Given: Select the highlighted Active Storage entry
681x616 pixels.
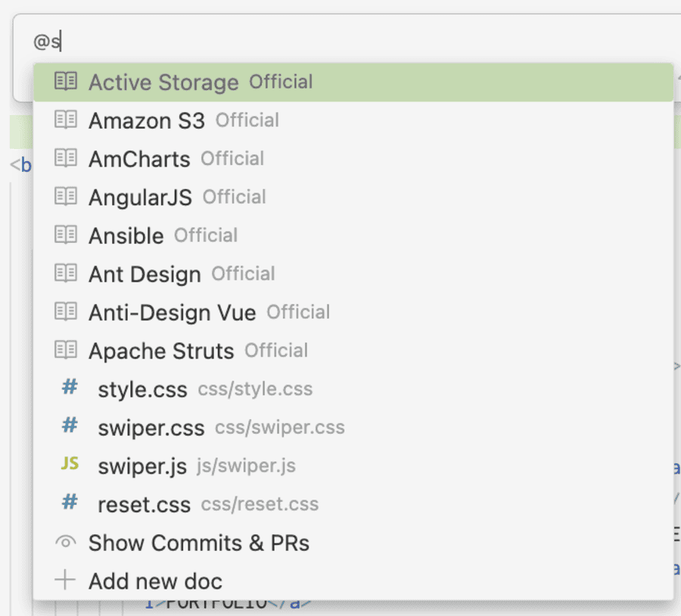Looking at the screenshot, I should pyautogui.click(x=353, y=82).
